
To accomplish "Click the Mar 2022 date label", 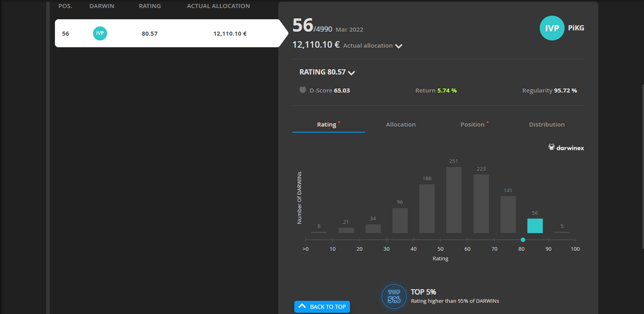I will pos(349,29).
